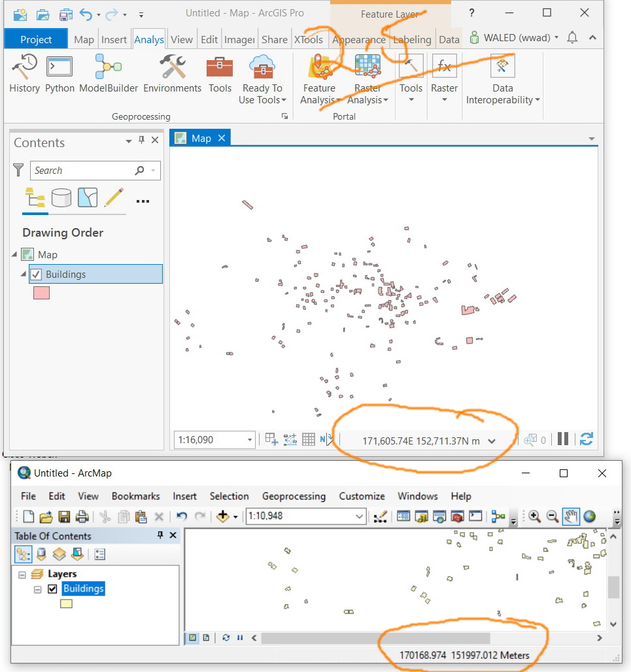Undo last action in ArcGIS Pro
The image size is (631, 672).
click(86, 14)
